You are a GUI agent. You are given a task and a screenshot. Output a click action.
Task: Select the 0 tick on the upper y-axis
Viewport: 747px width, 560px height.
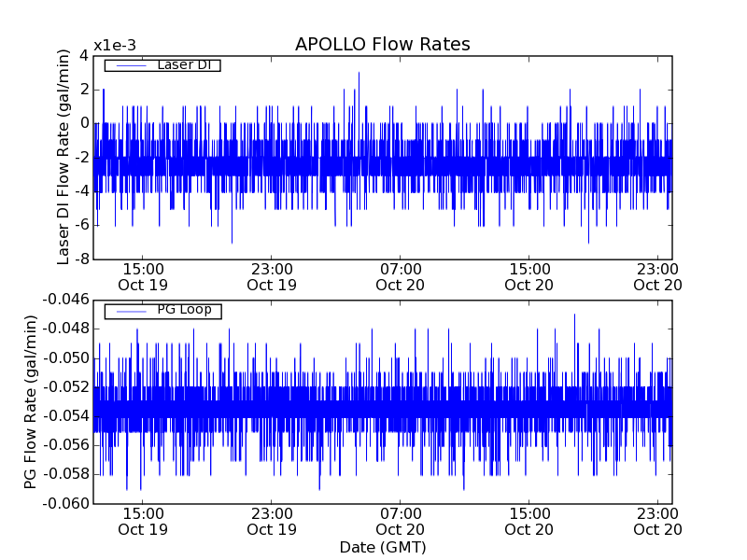83,123
